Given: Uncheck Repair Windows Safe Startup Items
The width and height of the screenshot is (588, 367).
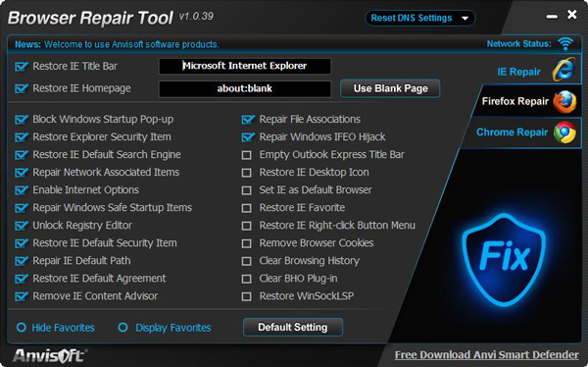Looking at the screenshot, I should point(21,208).
